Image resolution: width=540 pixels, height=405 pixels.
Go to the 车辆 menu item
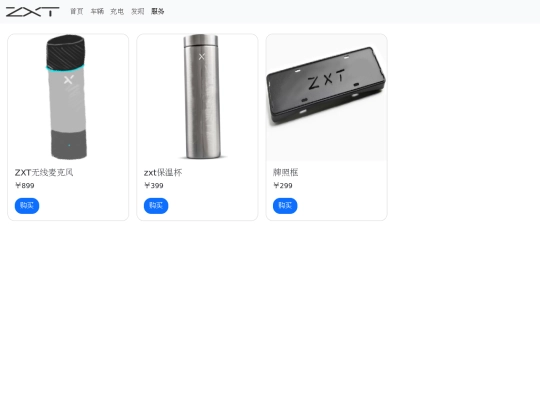click(97, 11)
